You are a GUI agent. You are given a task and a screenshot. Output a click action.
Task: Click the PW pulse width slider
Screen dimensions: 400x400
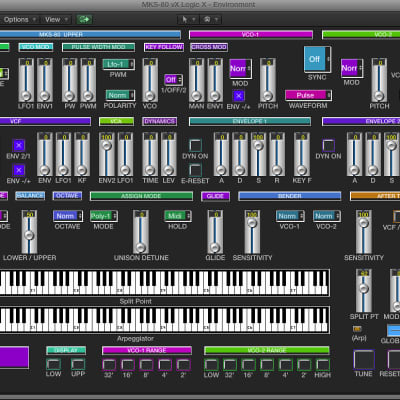70,80
